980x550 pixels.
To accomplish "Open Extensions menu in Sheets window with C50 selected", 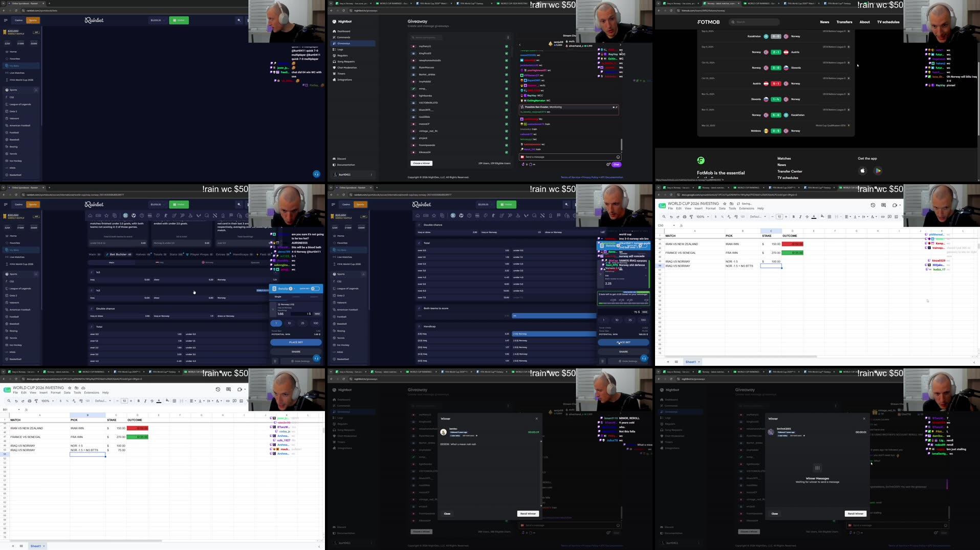I will (x=746, y=208).
